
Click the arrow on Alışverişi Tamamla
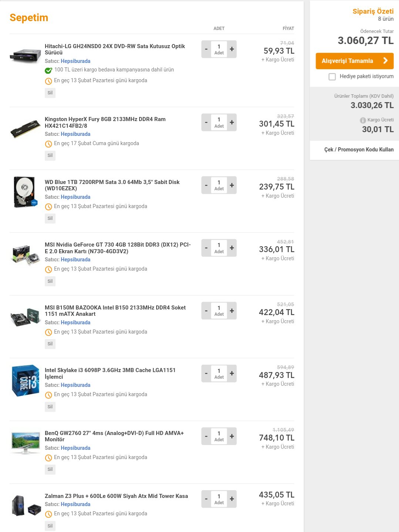385,61
